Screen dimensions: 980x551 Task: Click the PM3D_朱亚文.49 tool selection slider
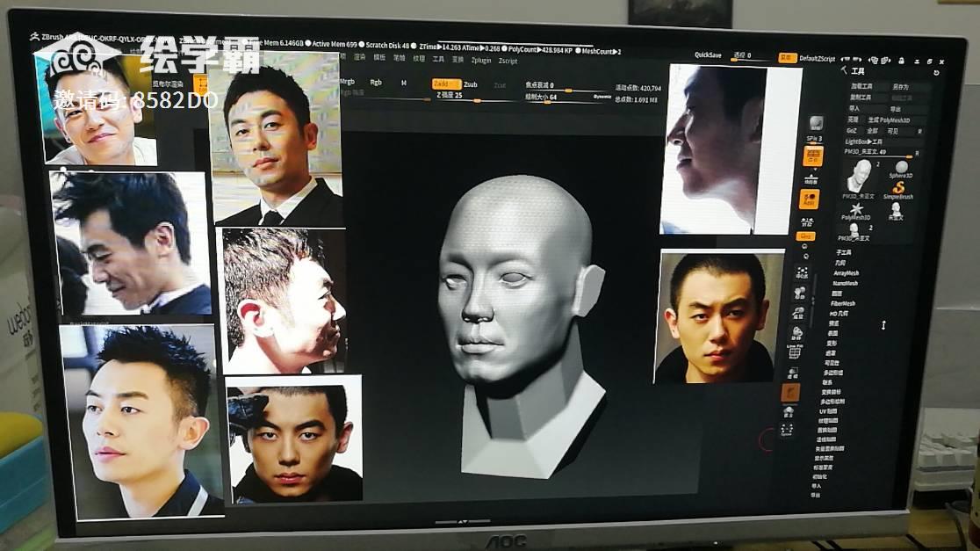pyautogui.click(x=878, y=152)
